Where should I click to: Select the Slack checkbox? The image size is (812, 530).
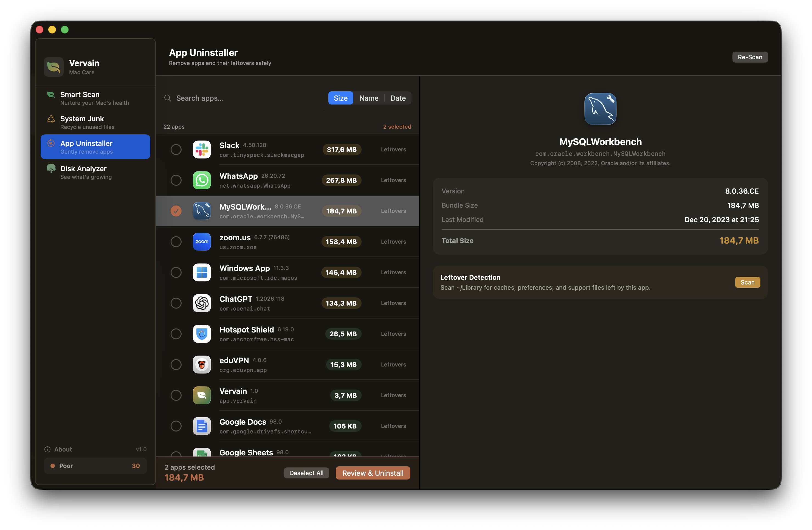[176, 150]
